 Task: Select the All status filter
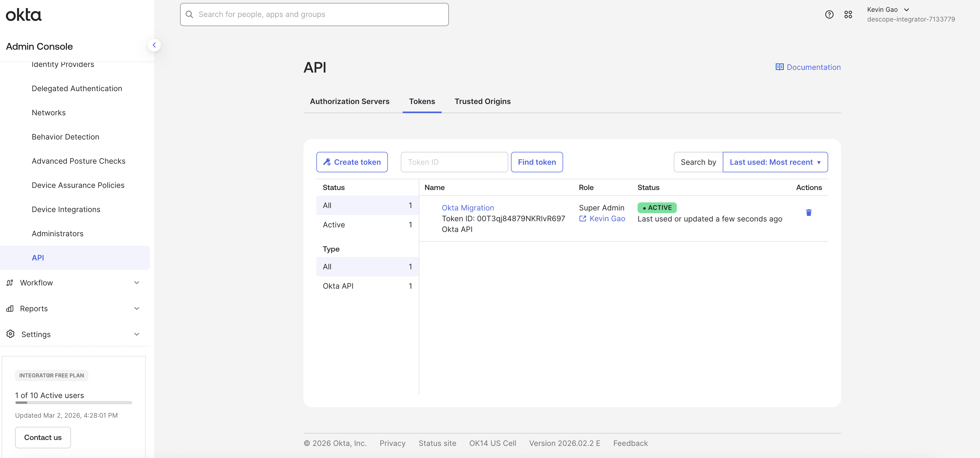pyautogui.click(x=327, y=205)
